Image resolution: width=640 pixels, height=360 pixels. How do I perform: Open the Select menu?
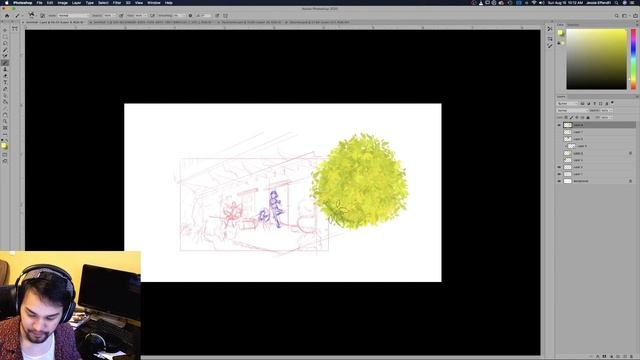pos(103,2)
